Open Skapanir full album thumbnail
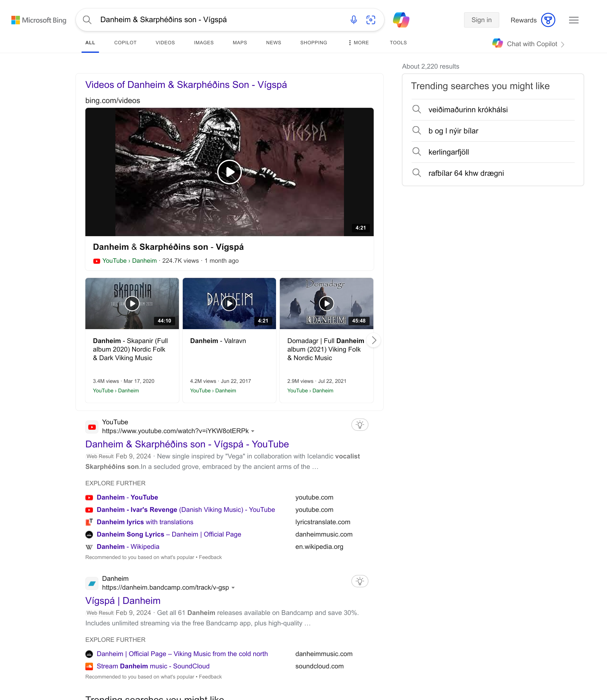The width and height of the screenshot is (607, 700). pyautogui.click(x=132, y=304)
